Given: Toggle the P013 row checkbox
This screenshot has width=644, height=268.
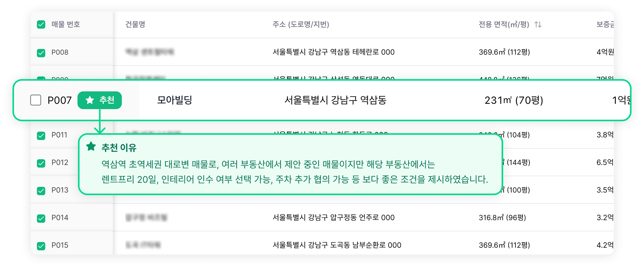Looking at the screenshot, I should tap(41, 191).
